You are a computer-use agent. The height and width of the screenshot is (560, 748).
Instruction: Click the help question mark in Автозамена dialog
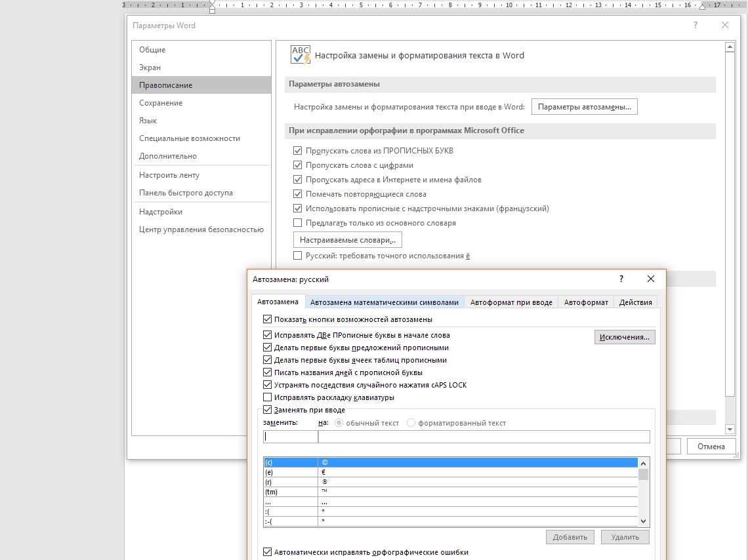[621, 279]
